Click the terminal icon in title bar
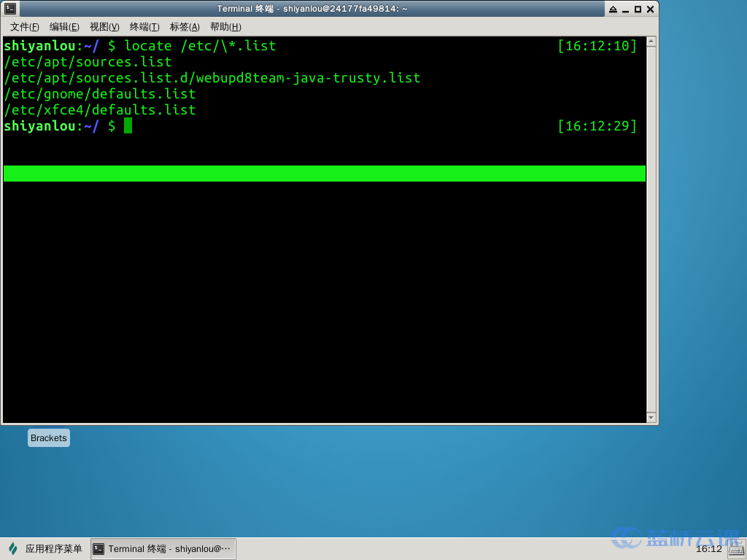 [x=10, y=9]
